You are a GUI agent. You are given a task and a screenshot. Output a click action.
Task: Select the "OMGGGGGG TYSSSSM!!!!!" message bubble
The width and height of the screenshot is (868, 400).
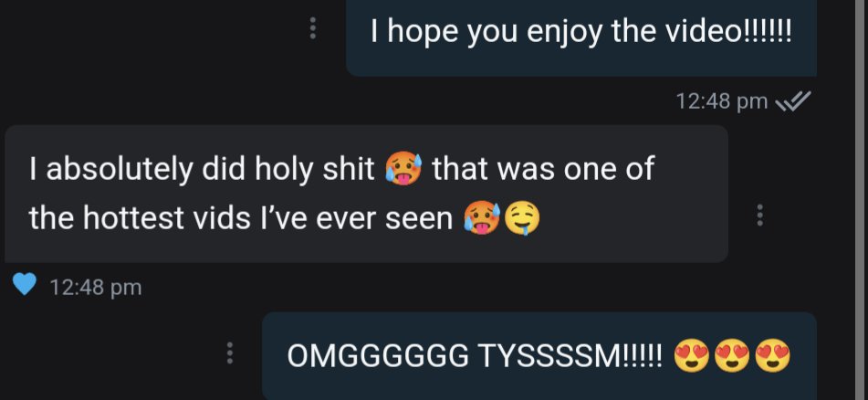coord(539,355)
